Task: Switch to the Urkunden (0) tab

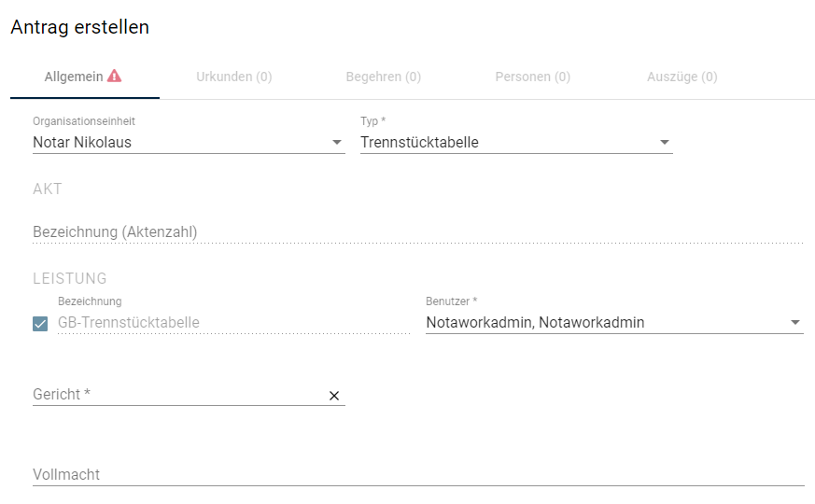Action: point(234,77)
